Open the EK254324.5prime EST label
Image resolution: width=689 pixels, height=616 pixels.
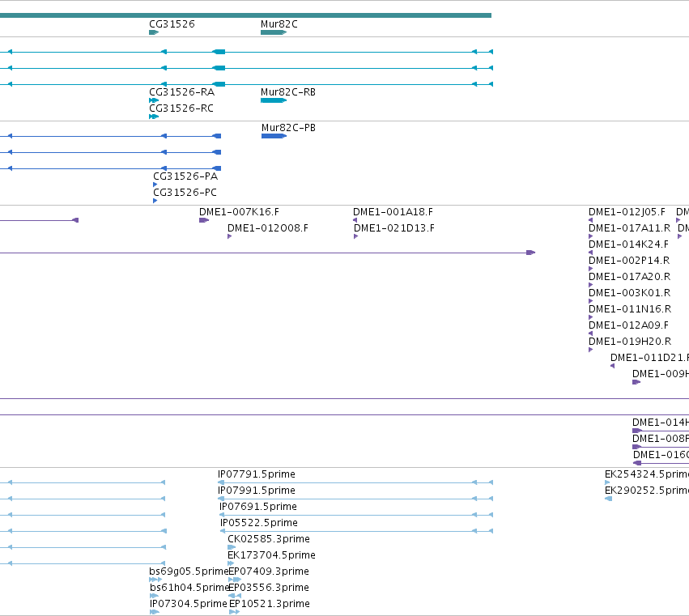(x=647, y=475)
